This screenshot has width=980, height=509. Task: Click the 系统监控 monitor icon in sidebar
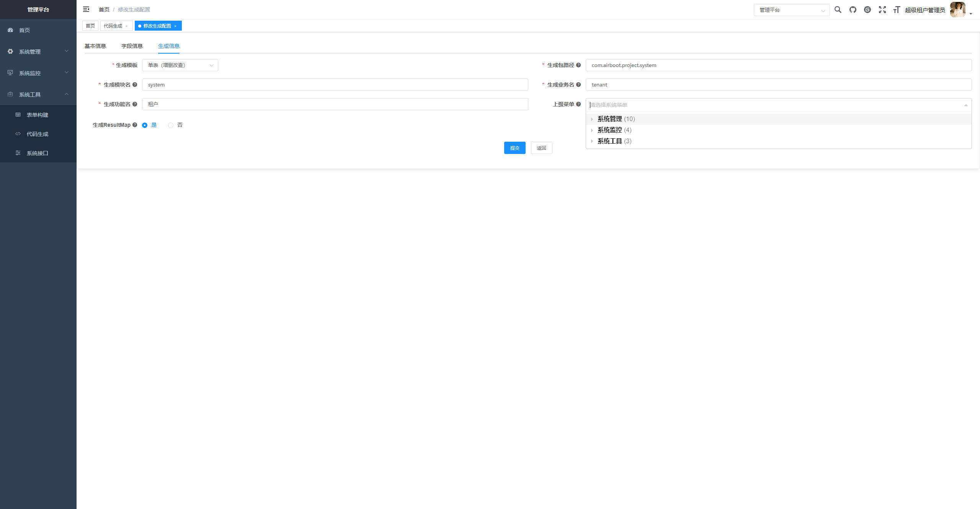click(x=10, y=73)
